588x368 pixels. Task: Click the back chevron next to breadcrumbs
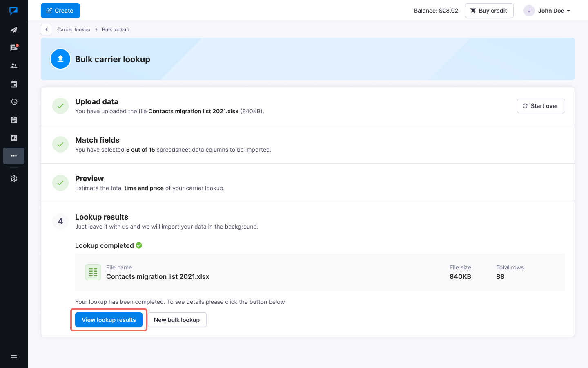point(46,29)
